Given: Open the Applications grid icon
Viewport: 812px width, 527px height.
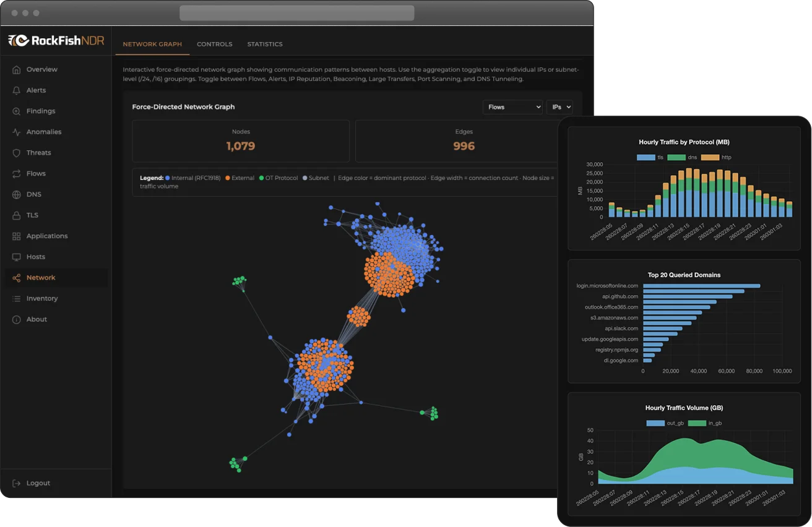Looking at the screenshot, I should click(17, 236).
